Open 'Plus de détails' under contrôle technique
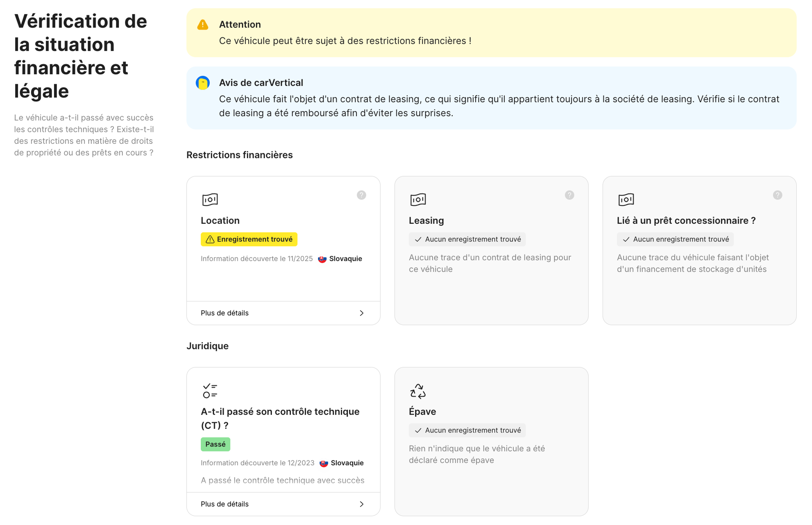The height and width of the screenshot is (525, 812). [225, 504]
